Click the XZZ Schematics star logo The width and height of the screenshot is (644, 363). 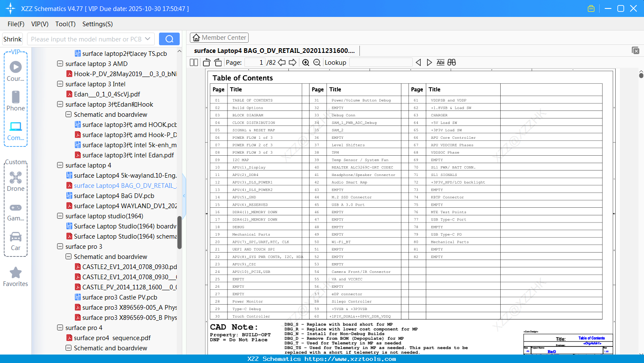10,8
